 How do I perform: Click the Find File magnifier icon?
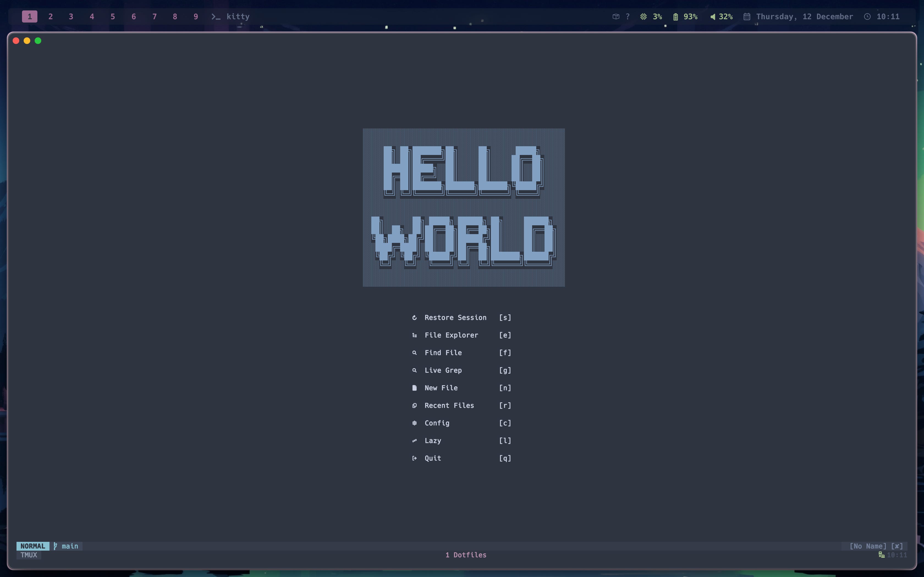pos(414,353)
